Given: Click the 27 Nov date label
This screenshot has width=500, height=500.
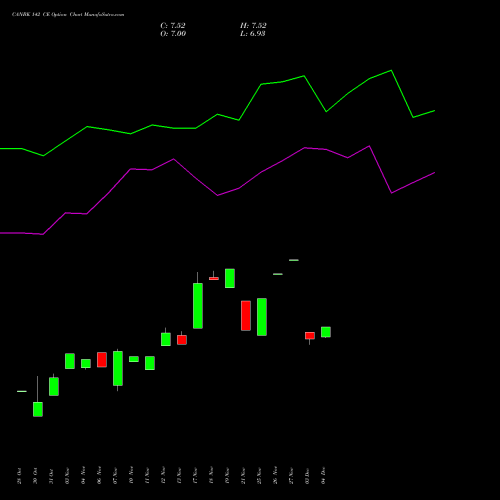Looking at the screenshot, I should coord(291,475).
